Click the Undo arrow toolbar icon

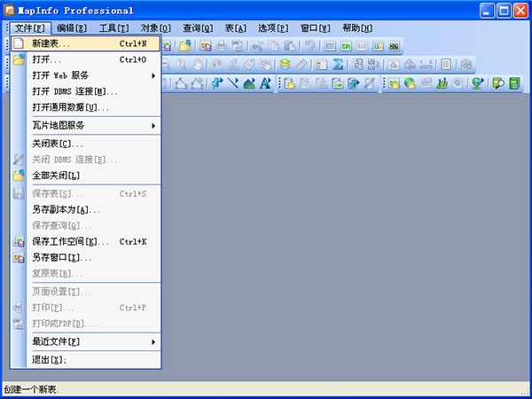tap(309, 46)
